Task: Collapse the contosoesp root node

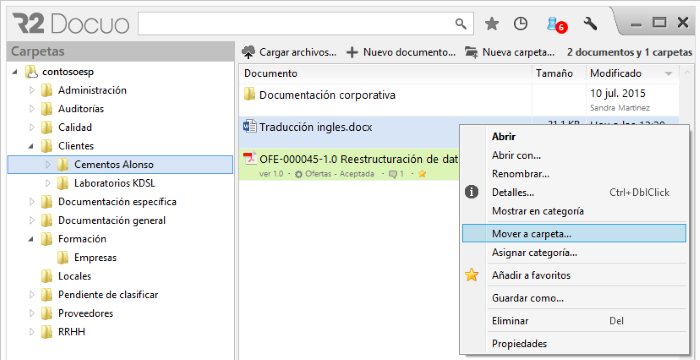Action: [x=15, y=72]
